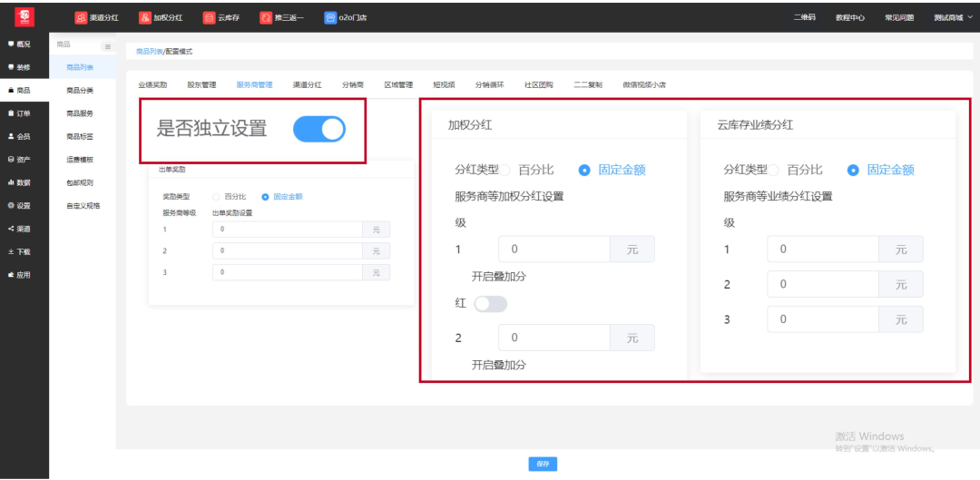Screen dimensions: 980x480
Task: Click 商品列表 breadcrumb link
Action: 150,52
